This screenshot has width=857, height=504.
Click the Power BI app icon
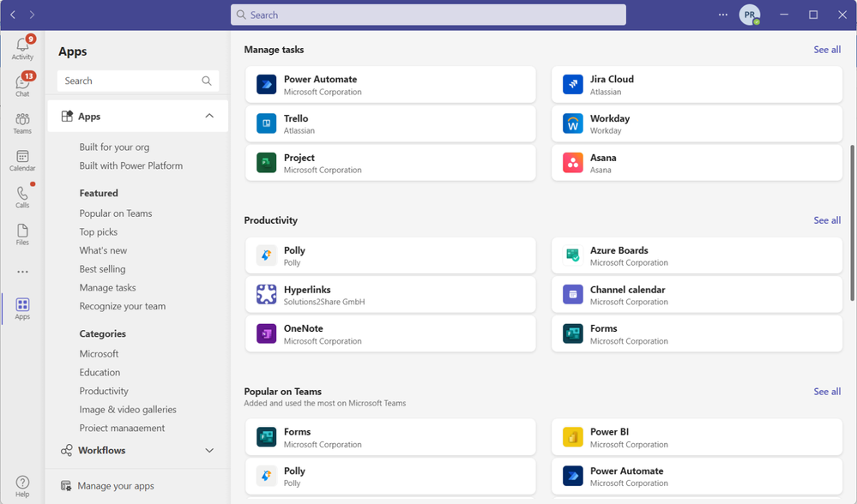573,437
